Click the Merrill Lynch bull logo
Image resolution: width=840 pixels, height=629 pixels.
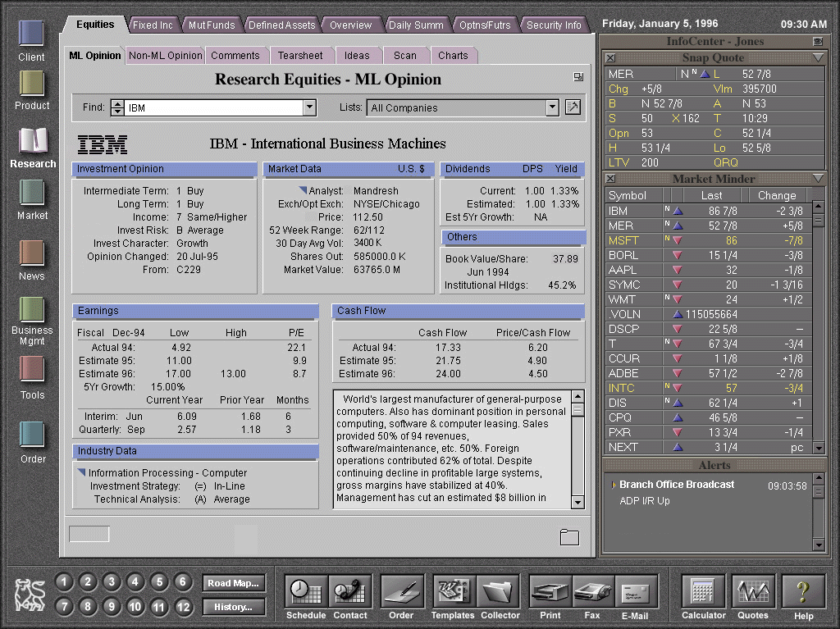[x=30, y=595]
